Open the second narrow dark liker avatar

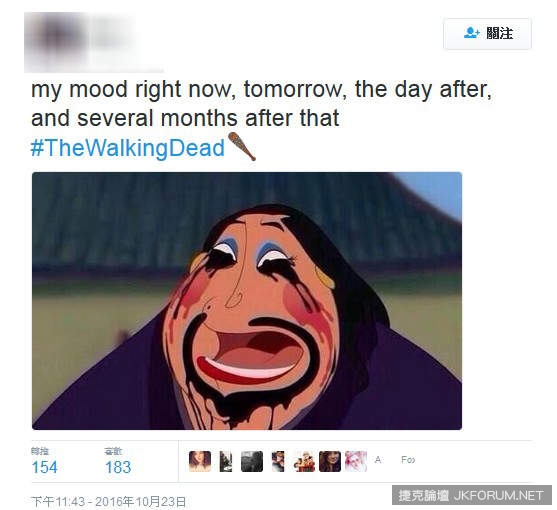[226, 461]
